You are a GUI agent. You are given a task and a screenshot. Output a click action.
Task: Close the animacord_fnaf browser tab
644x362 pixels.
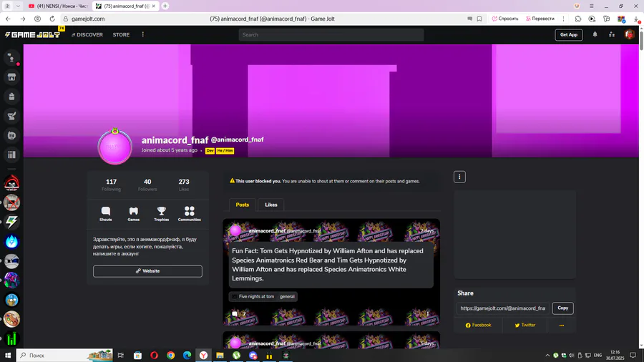(154, 6)
